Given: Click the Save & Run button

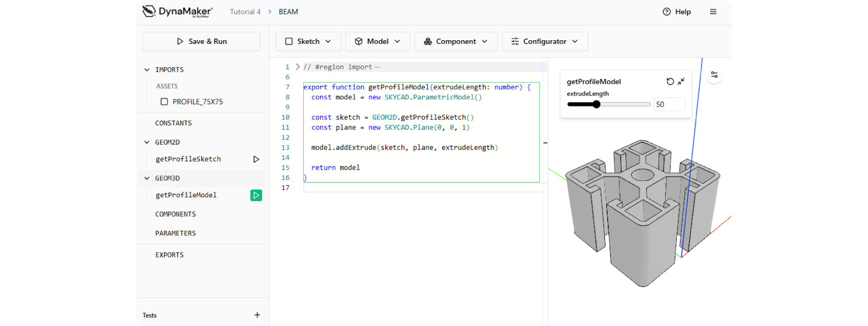Looking at the screenshot, I should pyautogui.click(x=201, y=41).
